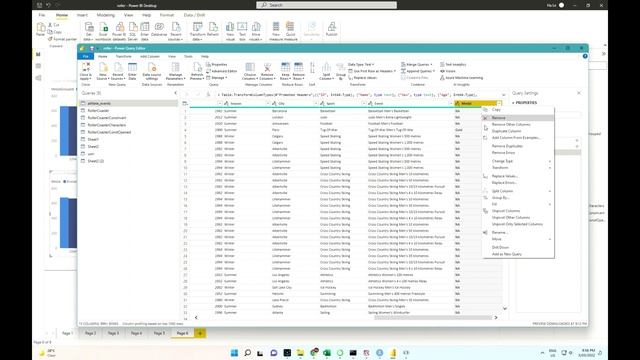Click the Windows Start button
640x360 pixels.
click(x=234, y=353)
